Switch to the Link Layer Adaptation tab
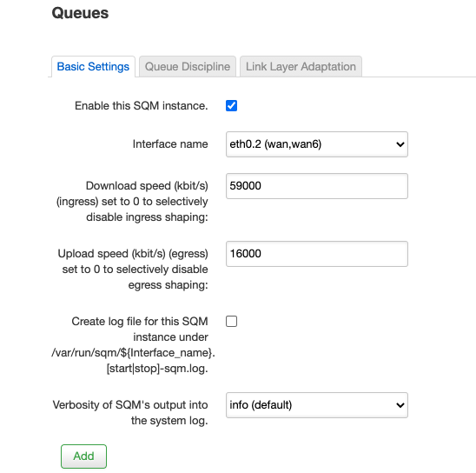 pos(301,67)
